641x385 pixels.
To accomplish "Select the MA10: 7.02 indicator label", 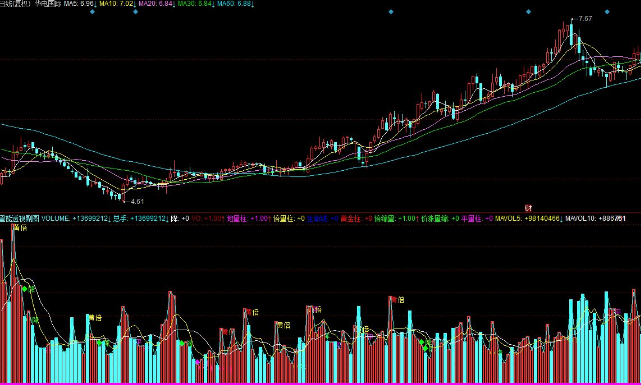I will pyautogui.click(x=117, y=4).
